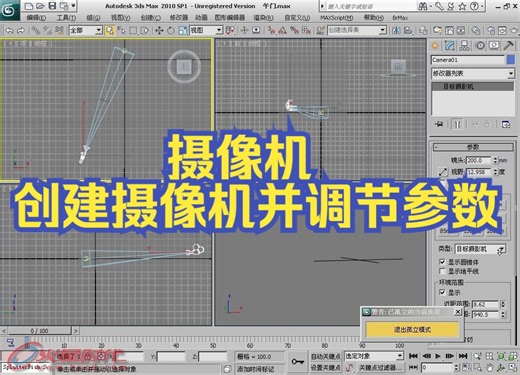Image resolution: width=520 pixels, height=375 pixels.
Task: Click the Camera01 object name field
Action: tap(468, 60)
